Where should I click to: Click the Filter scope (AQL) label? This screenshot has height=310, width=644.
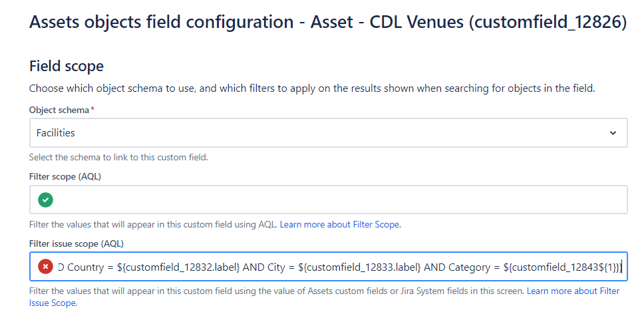(x=65, y=176)
